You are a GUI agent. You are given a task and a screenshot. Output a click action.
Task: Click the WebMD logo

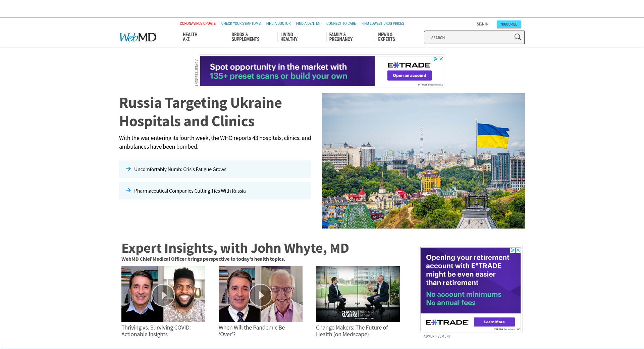[x=138, y=37]
